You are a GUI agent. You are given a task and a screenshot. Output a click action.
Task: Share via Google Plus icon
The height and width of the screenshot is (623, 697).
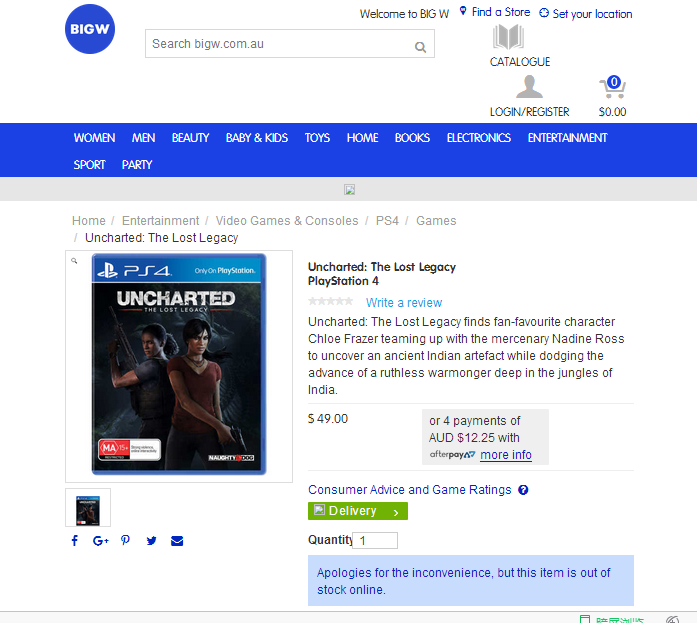click(x=101, y=541)
